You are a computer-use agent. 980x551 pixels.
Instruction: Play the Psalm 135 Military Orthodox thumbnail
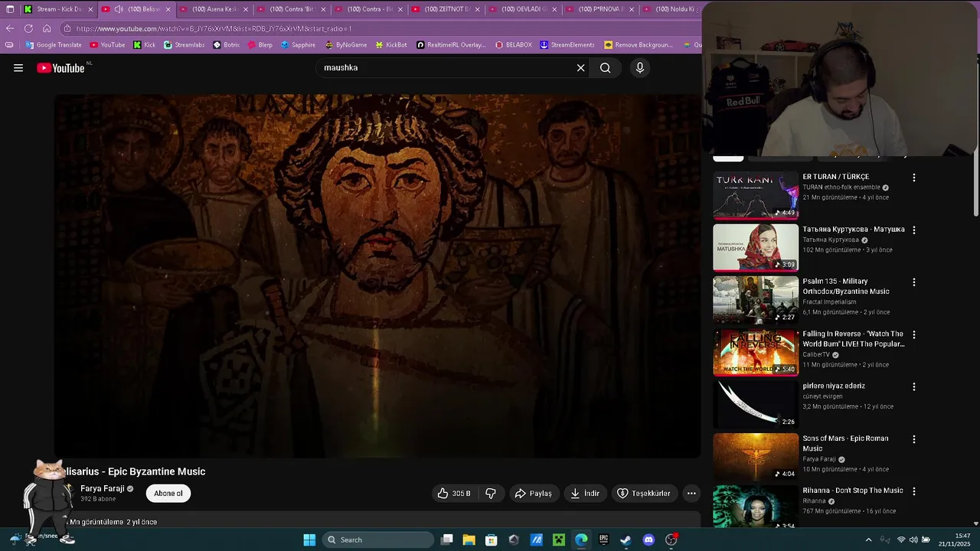756,300
